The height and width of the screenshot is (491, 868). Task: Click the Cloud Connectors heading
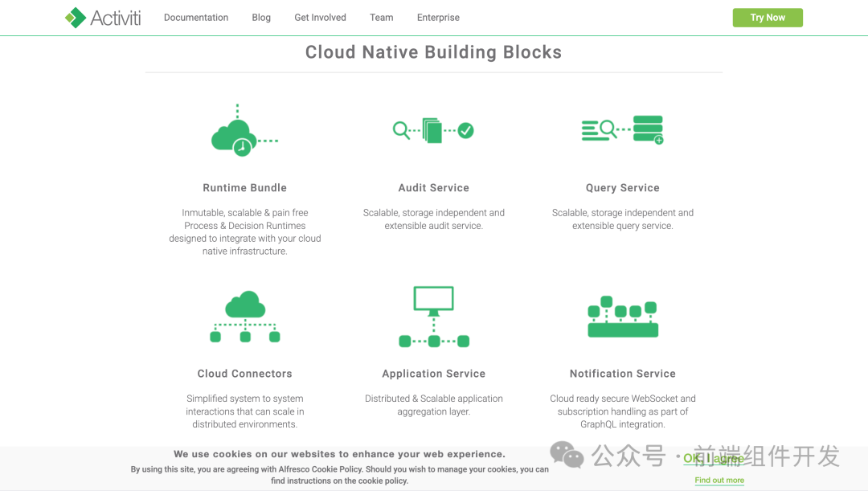(244, 374)
